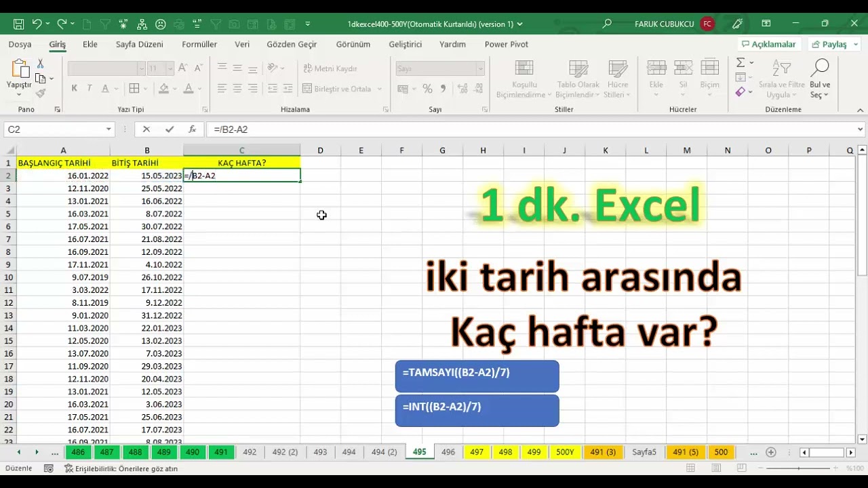Click Sırala ve Filtre Uygula button
This screenshot has width=868, height=488.
(x=782, y=79)
